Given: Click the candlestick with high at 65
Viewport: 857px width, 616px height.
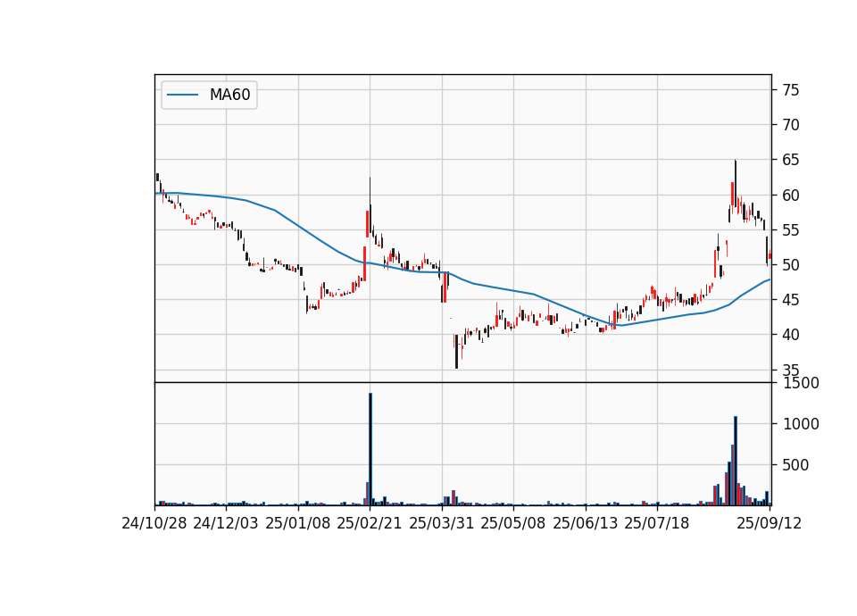Looking at the screenshot, I should pos(736,182).
